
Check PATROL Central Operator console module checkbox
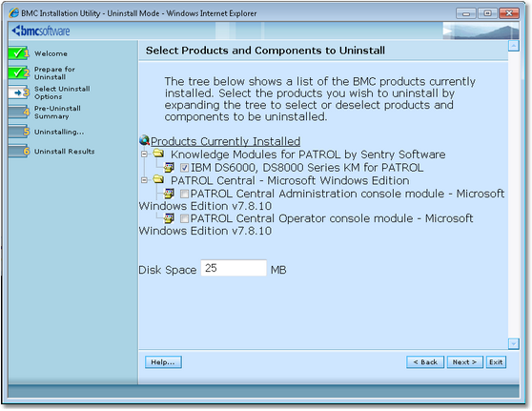click(184, 218)
